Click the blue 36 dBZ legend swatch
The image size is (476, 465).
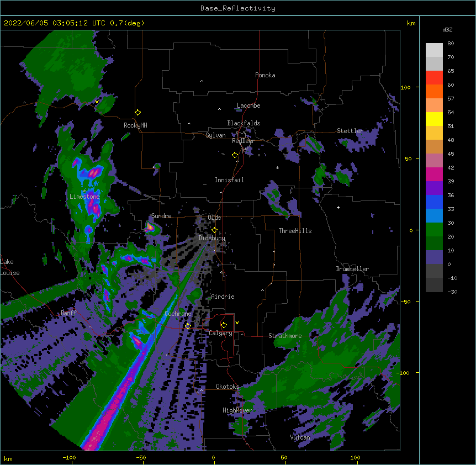pos(434,202)
